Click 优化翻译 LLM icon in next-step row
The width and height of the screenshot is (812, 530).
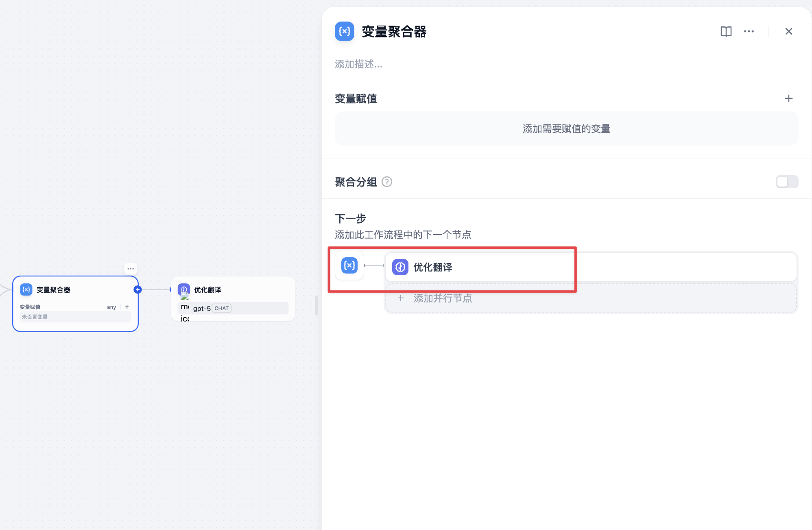[x=400, y=267]
